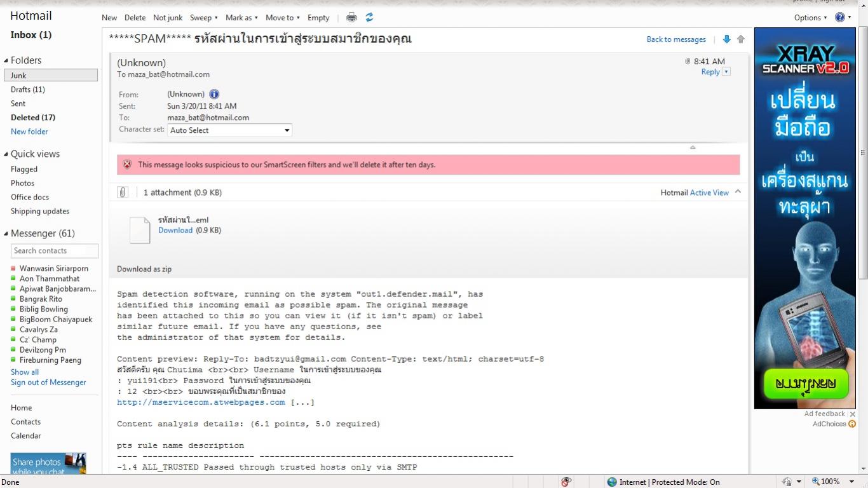Refresh inbox using blue arrows icon
The width and height of the screenshot is (868, 488).
tap(369, 18)
